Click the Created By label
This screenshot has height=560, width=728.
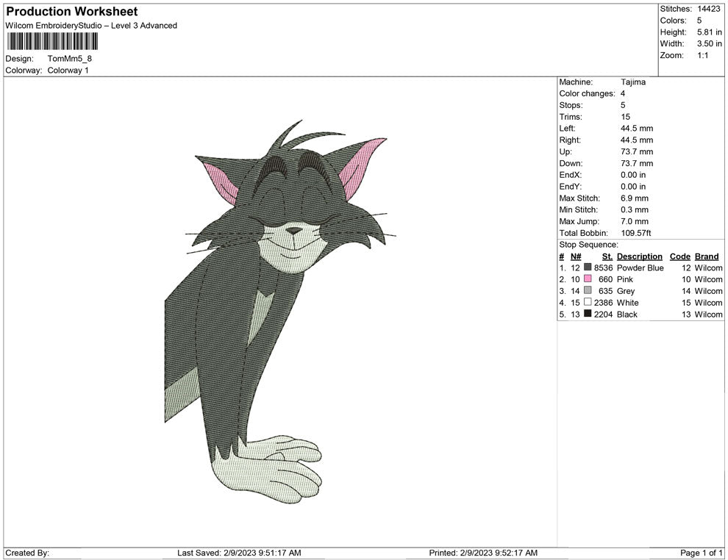click(x=27, y=553)
